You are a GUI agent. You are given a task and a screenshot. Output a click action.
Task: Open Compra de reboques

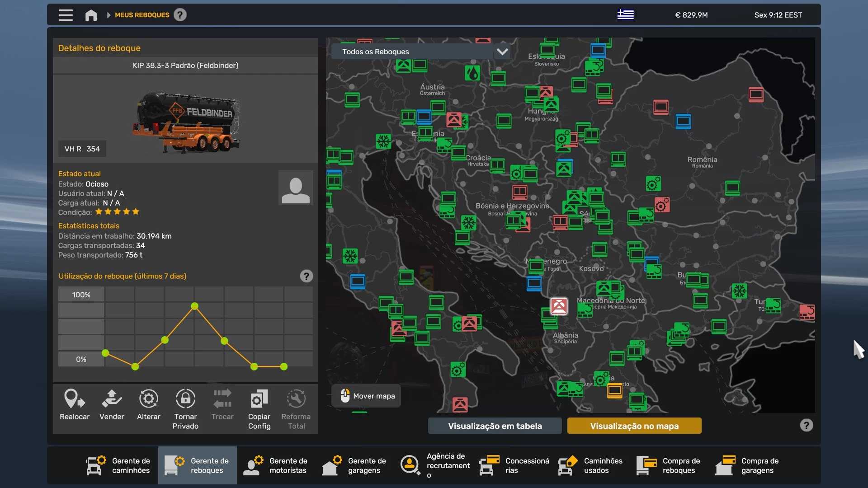pos(669,465)
